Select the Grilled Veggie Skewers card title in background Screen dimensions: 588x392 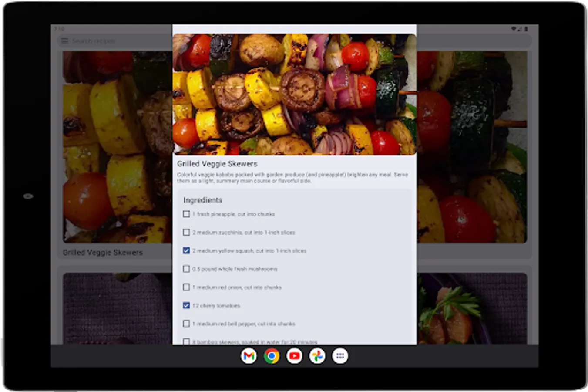103,253
